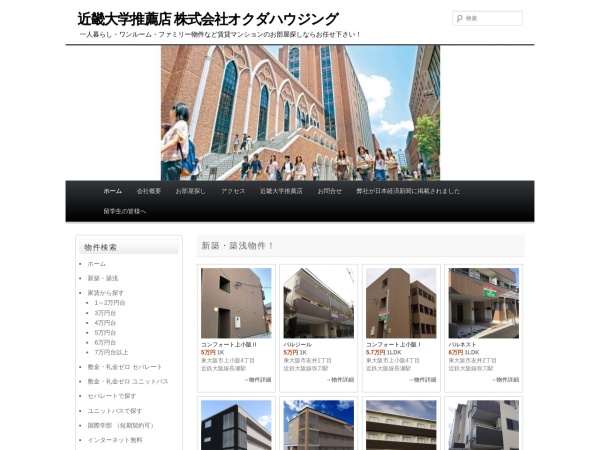Open 家賃から探す in the sidebar

(106, 293)
